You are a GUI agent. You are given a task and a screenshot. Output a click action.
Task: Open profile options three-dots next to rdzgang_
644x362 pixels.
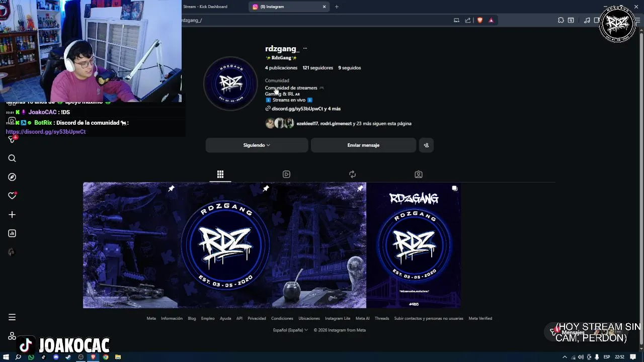click(305, 49)
